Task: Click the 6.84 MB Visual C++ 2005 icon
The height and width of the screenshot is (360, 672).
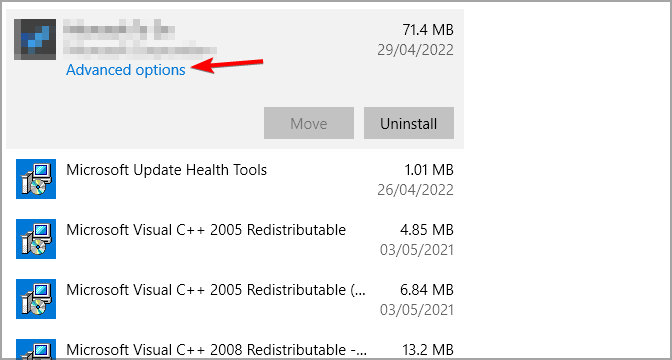Action: [x=36, y=299]
